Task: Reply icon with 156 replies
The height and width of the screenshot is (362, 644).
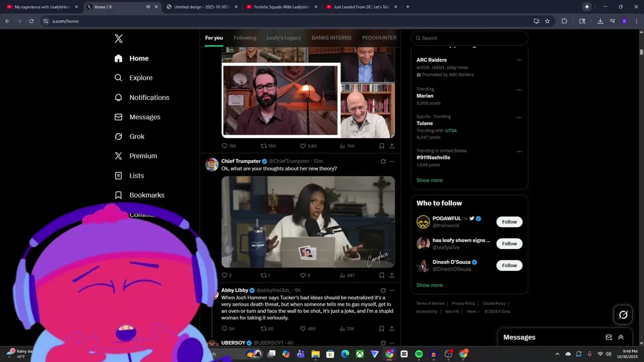Action: (x=225, y=146)
